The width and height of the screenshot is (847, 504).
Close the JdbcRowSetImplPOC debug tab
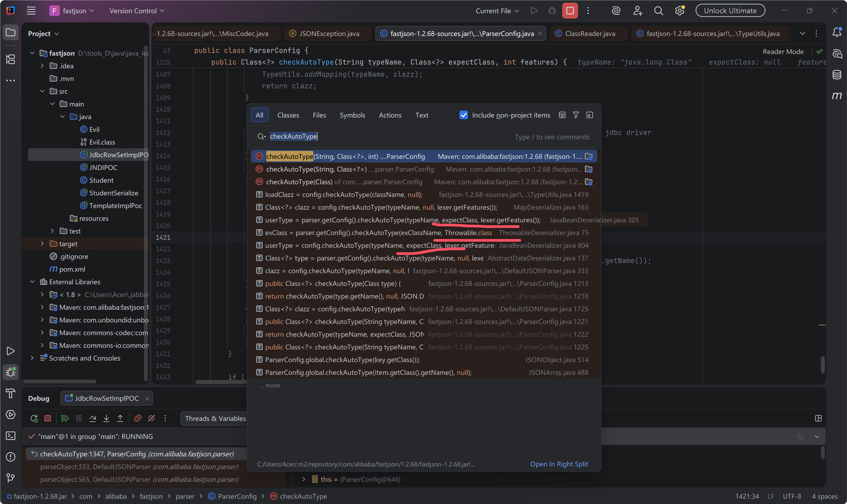(x=147, y=398)
